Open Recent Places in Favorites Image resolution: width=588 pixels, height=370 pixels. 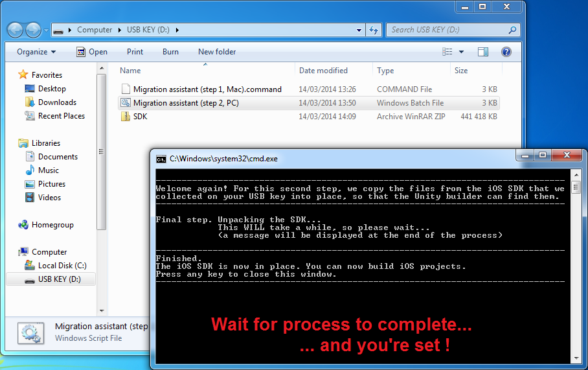62,116
